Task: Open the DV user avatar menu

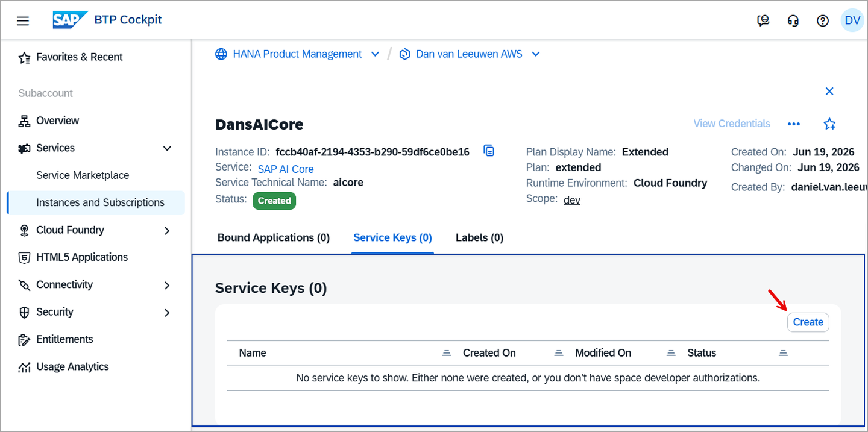Action: click(x=852, y=20)
